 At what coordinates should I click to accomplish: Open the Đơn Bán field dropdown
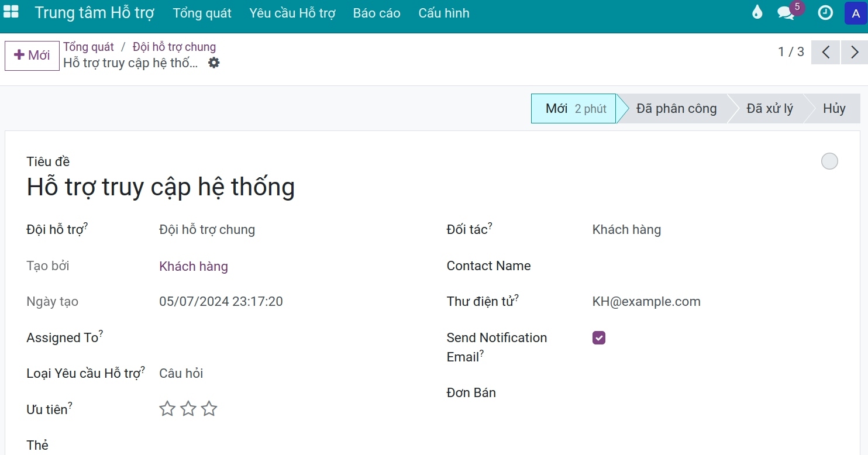point(716,393)
